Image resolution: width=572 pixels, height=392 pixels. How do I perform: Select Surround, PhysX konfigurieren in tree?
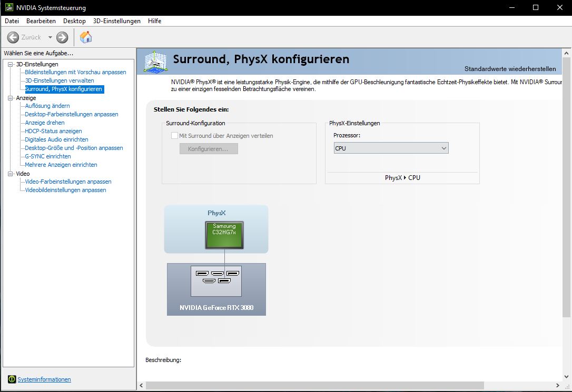click(x=64, y=89)
